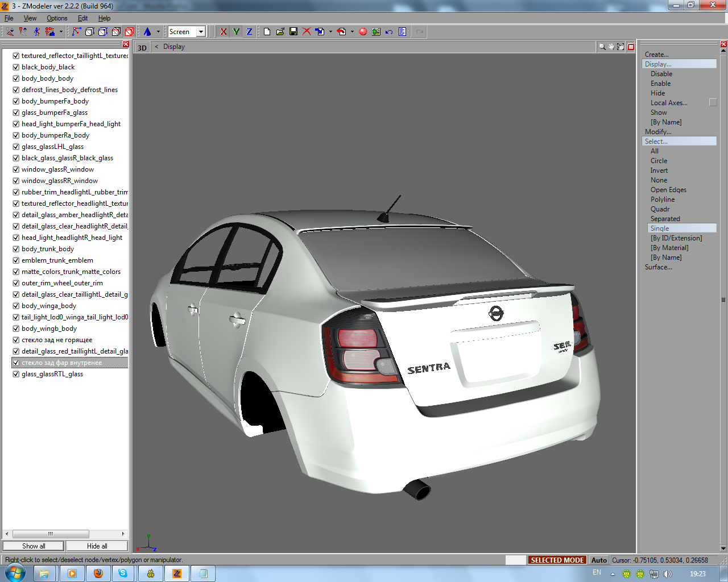Uncheck body_trunk_body checkbox

16,249
